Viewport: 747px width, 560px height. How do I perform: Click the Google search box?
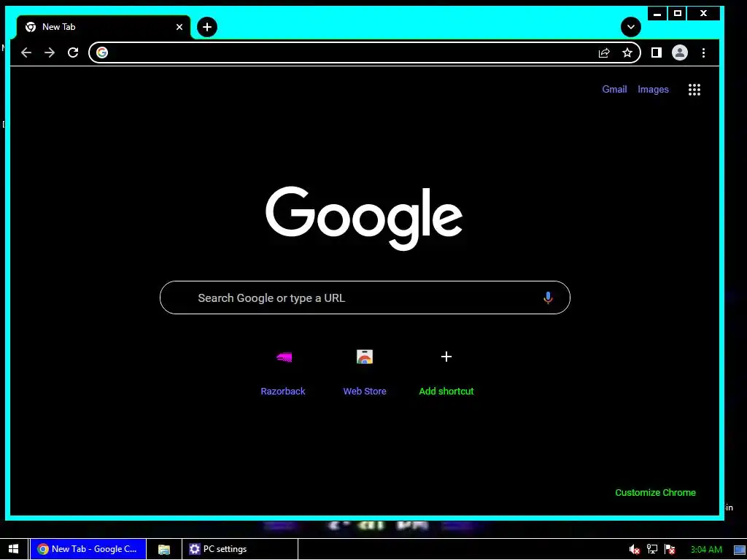365,297
